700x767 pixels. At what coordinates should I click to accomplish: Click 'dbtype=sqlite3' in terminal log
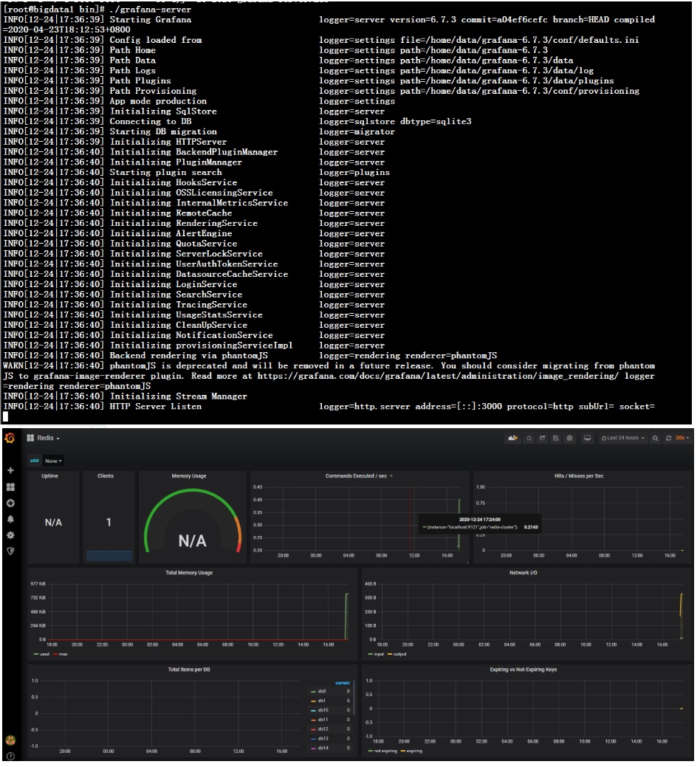point(436,121)
